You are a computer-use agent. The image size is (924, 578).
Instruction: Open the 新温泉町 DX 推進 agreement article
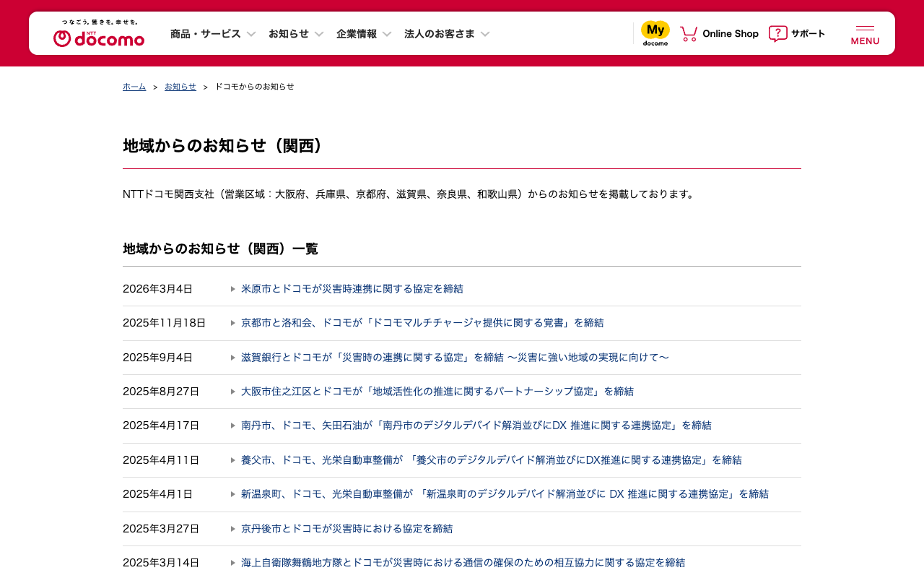pos(505,494)
